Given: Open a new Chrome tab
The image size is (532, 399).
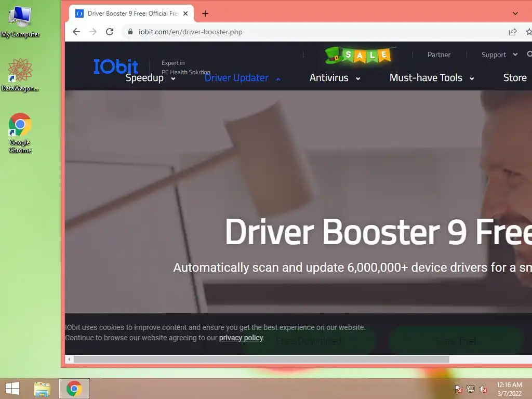Looking at the screenshot, I should [x=205, y=14].
